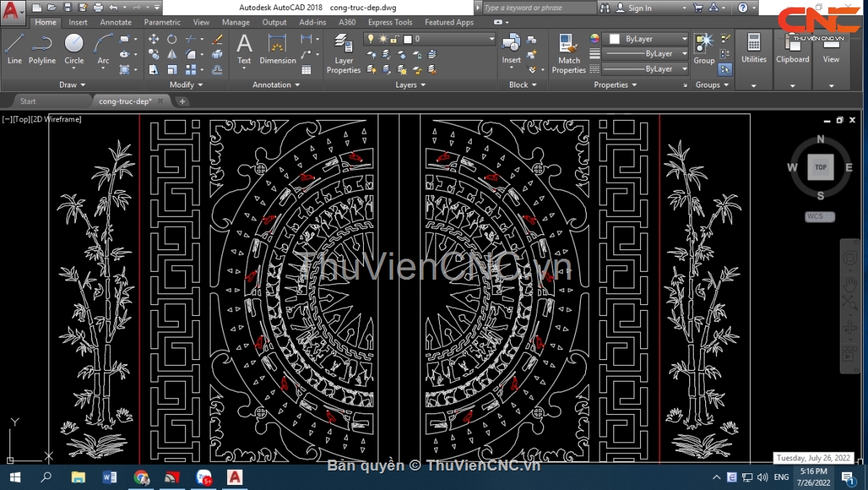Click the Group objects icon
This screenshot has width=868, height=490.
pyautogui.click(x=704, y=48)
